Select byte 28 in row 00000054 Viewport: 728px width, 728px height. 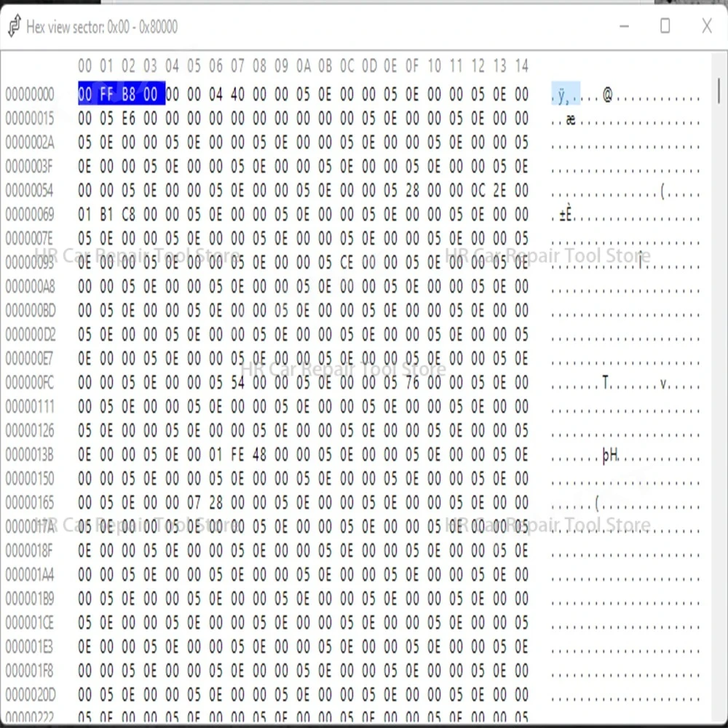412,190
